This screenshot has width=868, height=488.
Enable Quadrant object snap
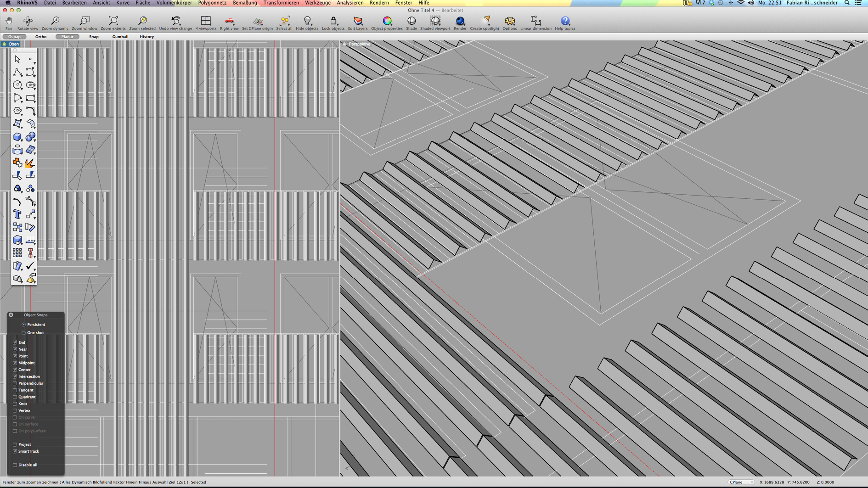15,397
